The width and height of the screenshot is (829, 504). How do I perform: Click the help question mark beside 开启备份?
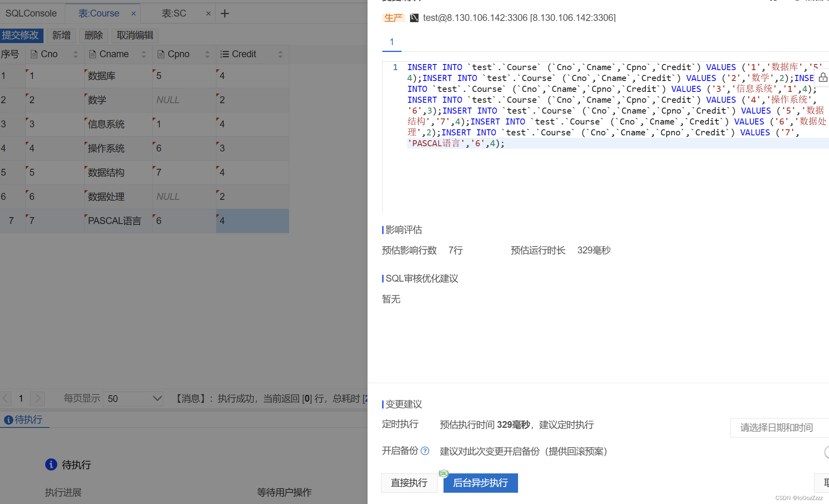[x=425, y=451]
